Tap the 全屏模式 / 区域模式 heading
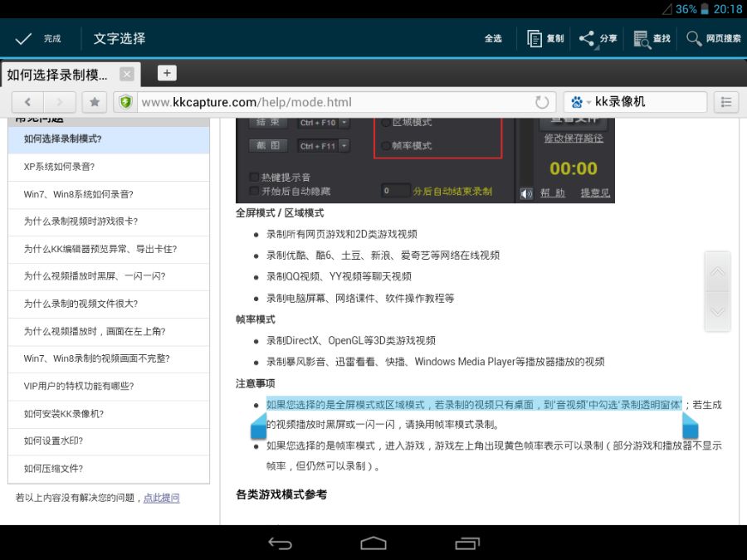The height and width of the screenshot is (560, 747). (x=280, y=213)
